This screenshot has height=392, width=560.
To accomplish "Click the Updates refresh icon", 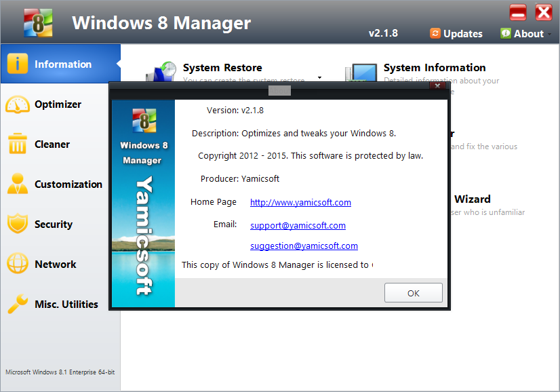I will [x=435, y=33].
